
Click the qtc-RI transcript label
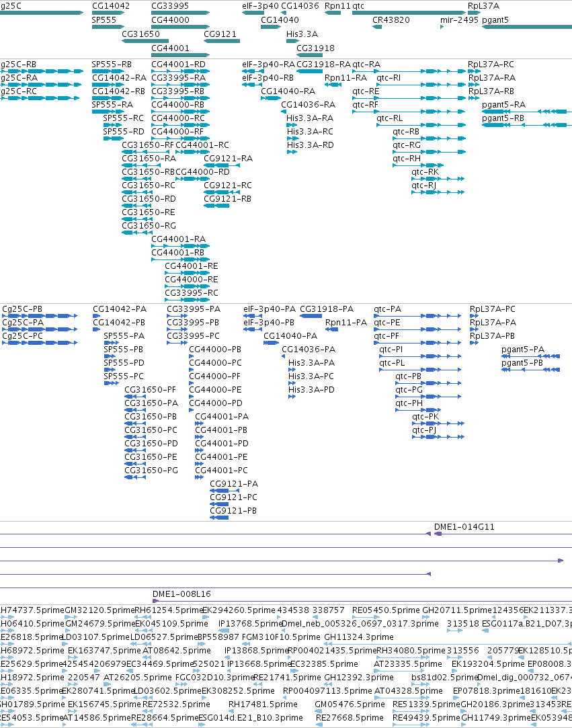point(389,78)
